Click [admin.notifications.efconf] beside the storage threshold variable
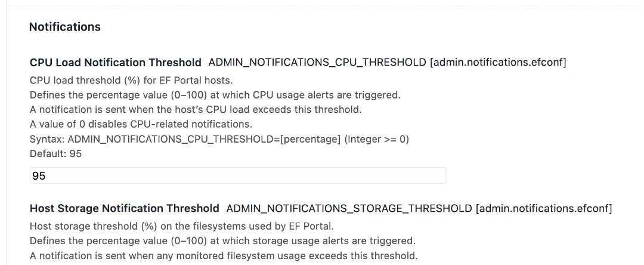Image resolution: width=644 pixels, height=265 pixels. coord(543,208)
